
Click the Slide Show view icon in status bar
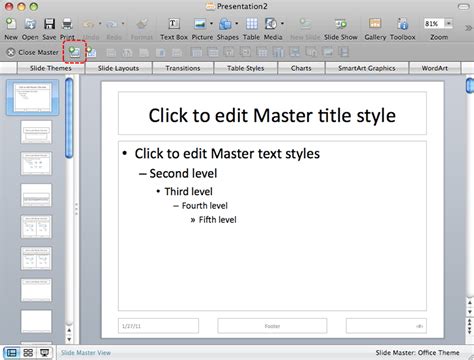[x=44, y=353]
